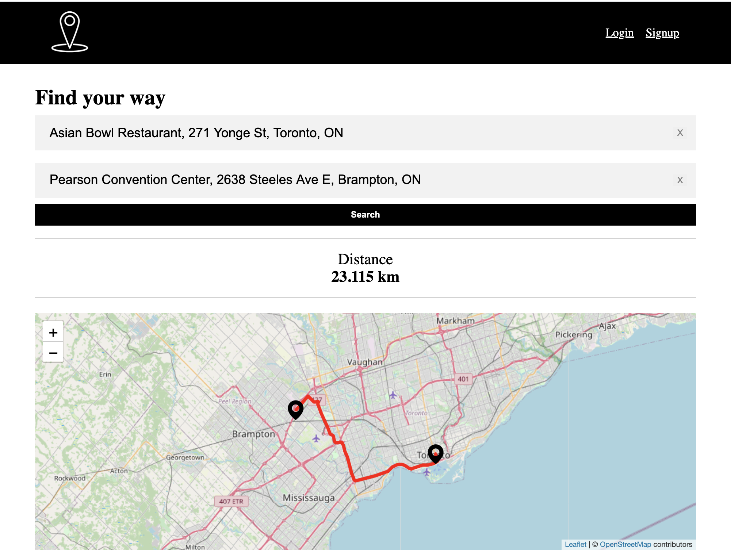Image resolution: width=731 pixels, height=560 pixels.
Task: Run the route Search
Action: pyautogui.click(x=365, y=215)
